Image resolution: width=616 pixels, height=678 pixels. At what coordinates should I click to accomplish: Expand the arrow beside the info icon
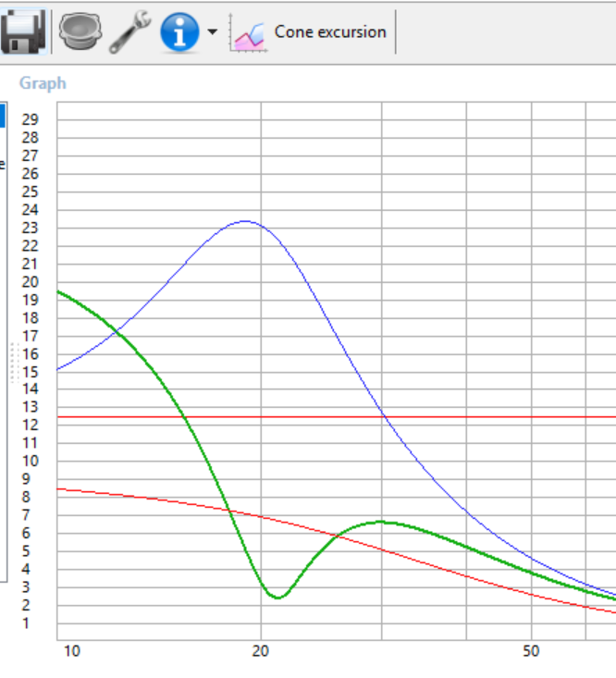tap(212, 31)
